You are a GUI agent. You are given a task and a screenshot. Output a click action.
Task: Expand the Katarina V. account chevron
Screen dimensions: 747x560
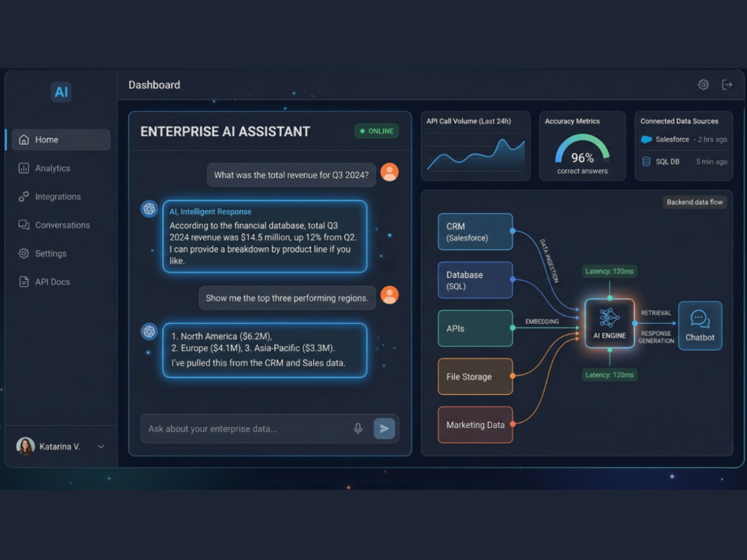(101, 447)
